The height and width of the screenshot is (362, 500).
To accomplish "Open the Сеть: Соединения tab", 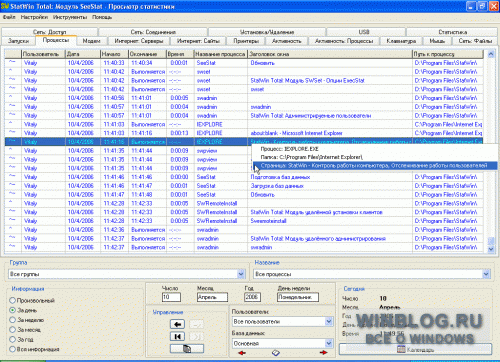I will (x=153, y=32).
